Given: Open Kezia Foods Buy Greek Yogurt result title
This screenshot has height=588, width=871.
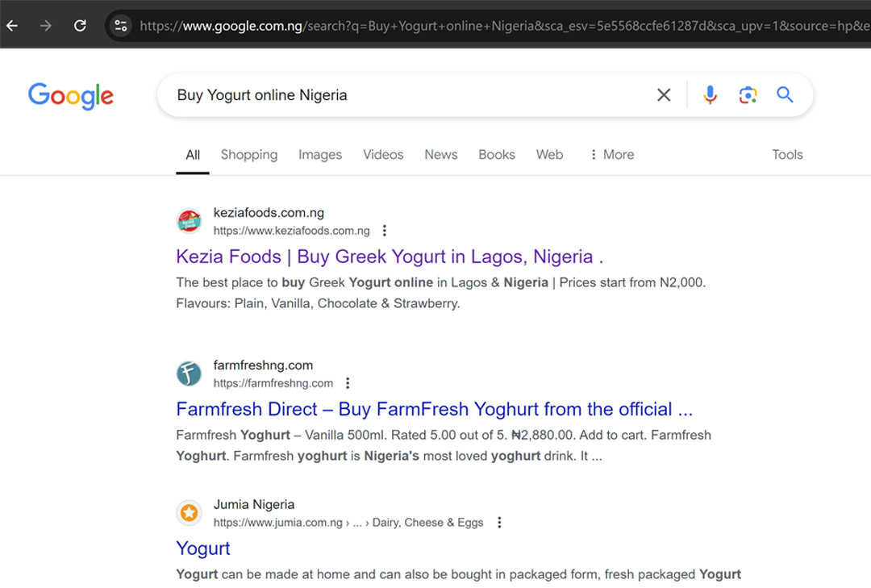Looking at the screenshot, I should click(x=390, y=256).
